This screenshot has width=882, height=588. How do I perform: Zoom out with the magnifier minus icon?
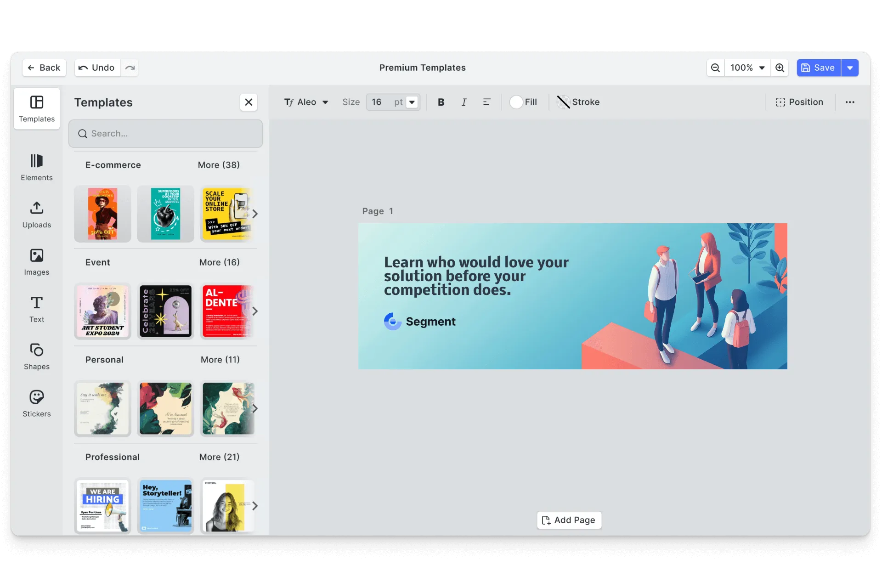[715, 68]
